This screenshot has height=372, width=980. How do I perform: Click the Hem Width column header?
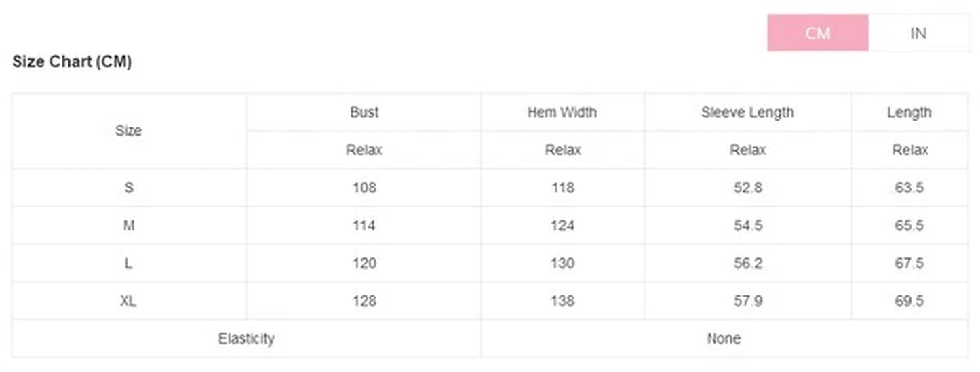pyautogui.click(x=562, y=112)
